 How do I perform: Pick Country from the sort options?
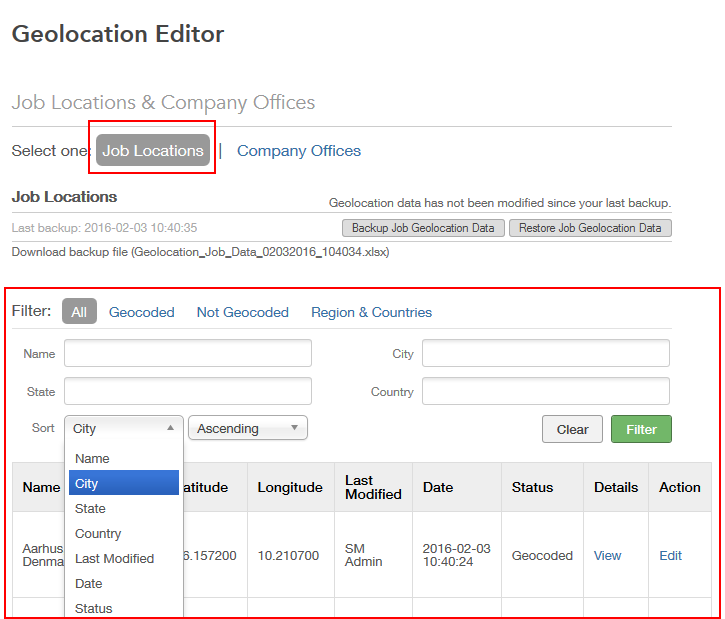pos(98,533)
